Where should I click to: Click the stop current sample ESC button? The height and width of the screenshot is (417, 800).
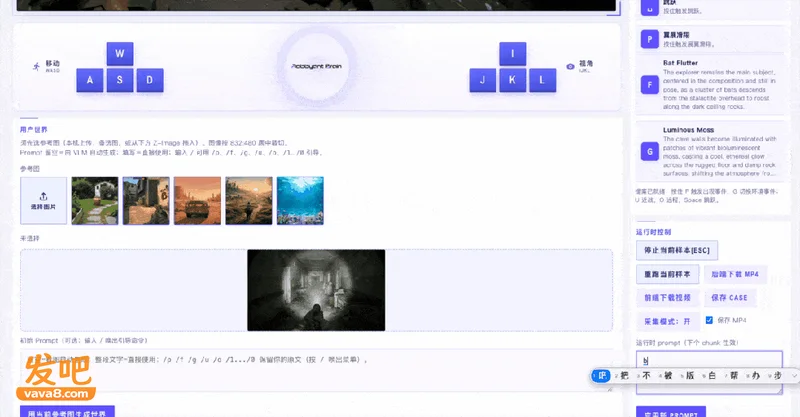677,251
